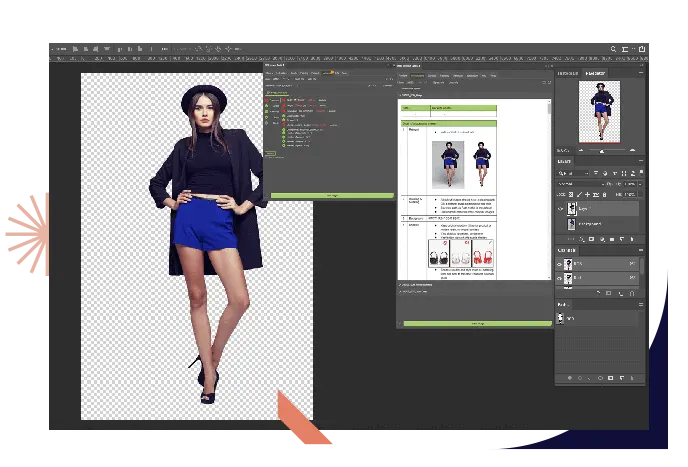Toggle layer filtering switch in Layers panel
Image resolution: width=688 pixels, height=467 pixels.
point(641,172)
